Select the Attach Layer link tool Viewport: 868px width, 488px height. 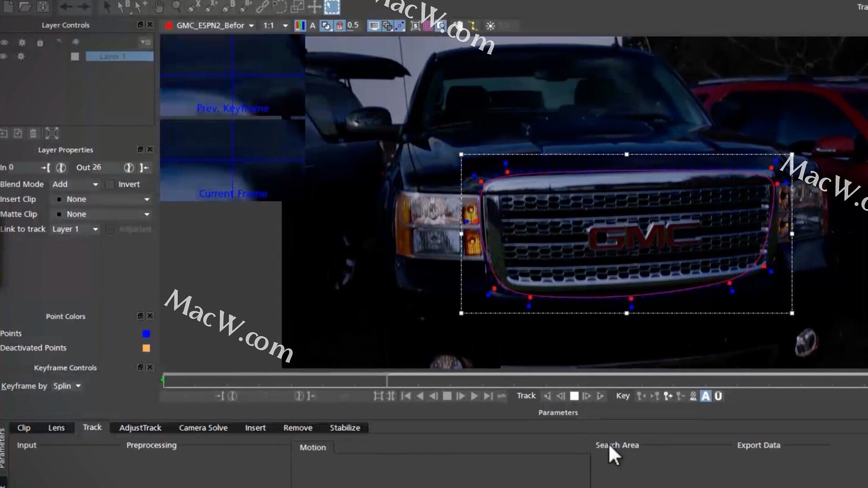click(x=263, y=6)
